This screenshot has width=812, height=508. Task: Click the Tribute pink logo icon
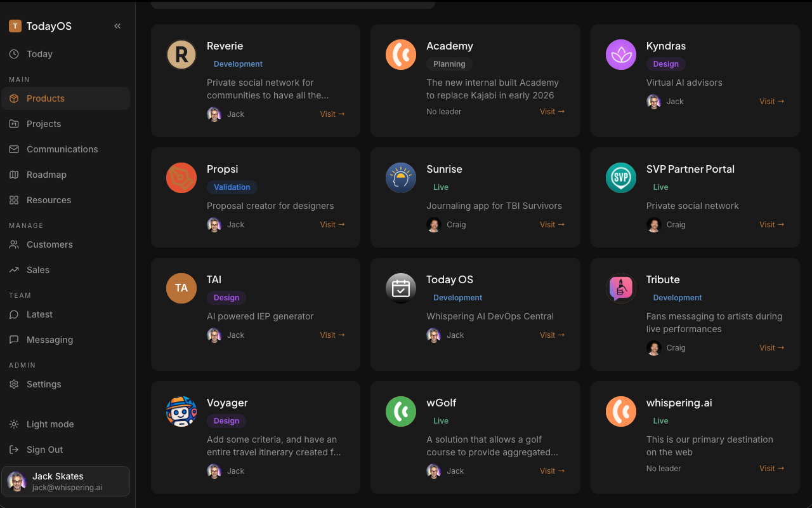click(621, 288)
